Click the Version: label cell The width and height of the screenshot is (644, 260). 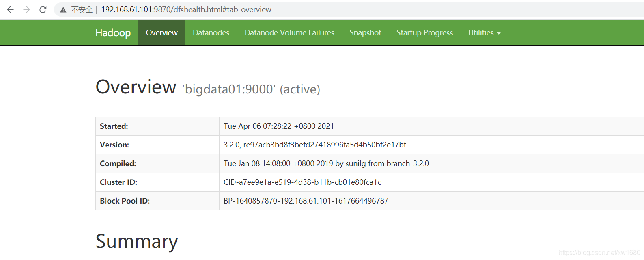click(x=157, y=145)
